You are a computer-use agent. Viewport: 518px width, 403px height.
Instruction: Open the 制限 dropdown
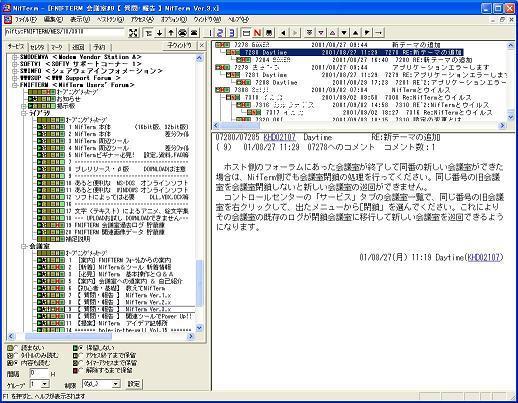[x=116, y=384]
